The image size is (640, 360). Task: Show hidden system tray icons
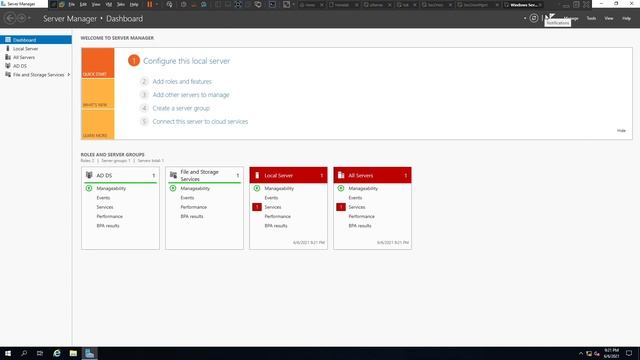581,353
